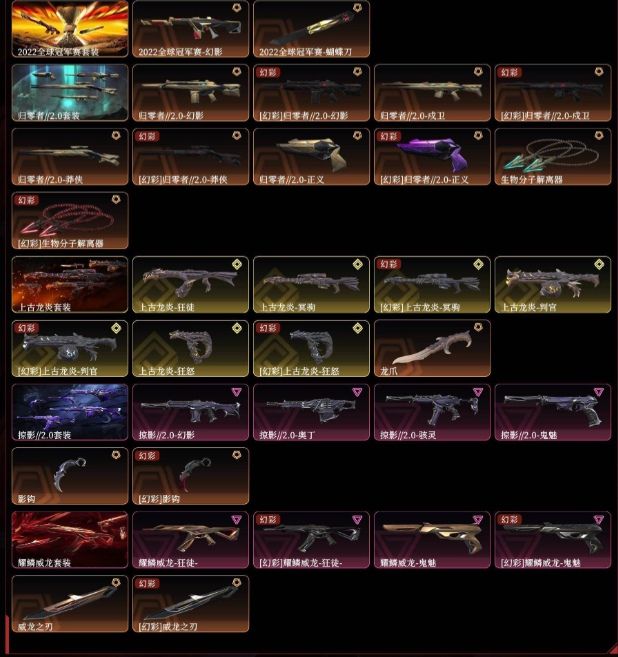The height and width of the screenshot is (657, 618).
Task: Click tier badge icon on 2022全球冠军赛-蝴蝶刀 card
Action: click(357, 8)
